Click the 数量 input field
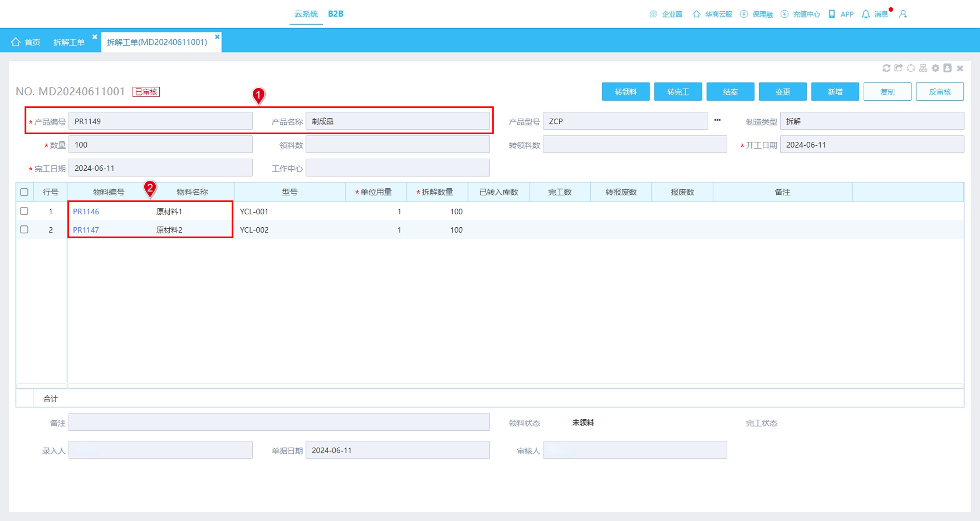Viewport: 980px width, 521px height. tap(161, 145)
